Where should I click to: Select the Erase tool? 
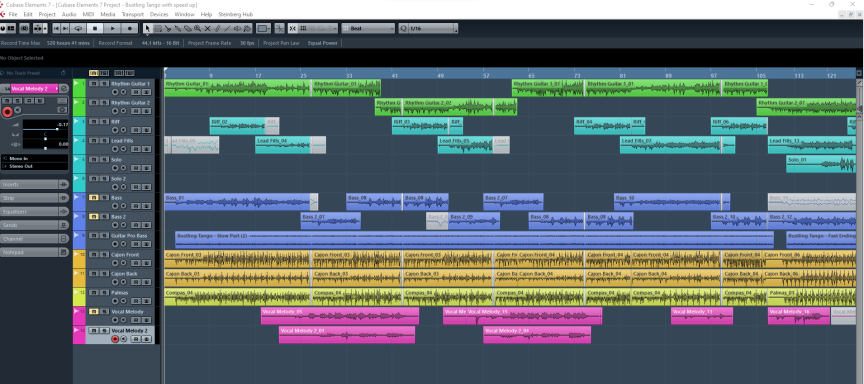pos(187,28)
